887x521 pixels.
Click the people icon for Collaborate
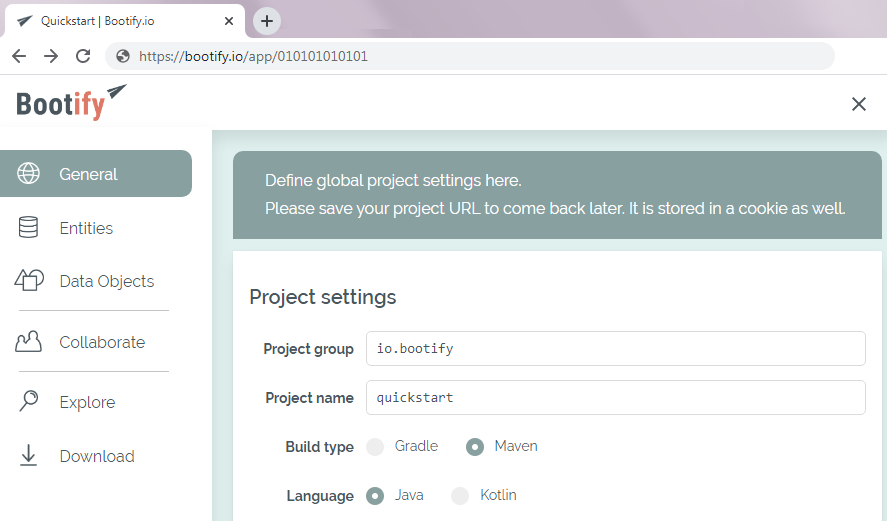tap(28, 342)
